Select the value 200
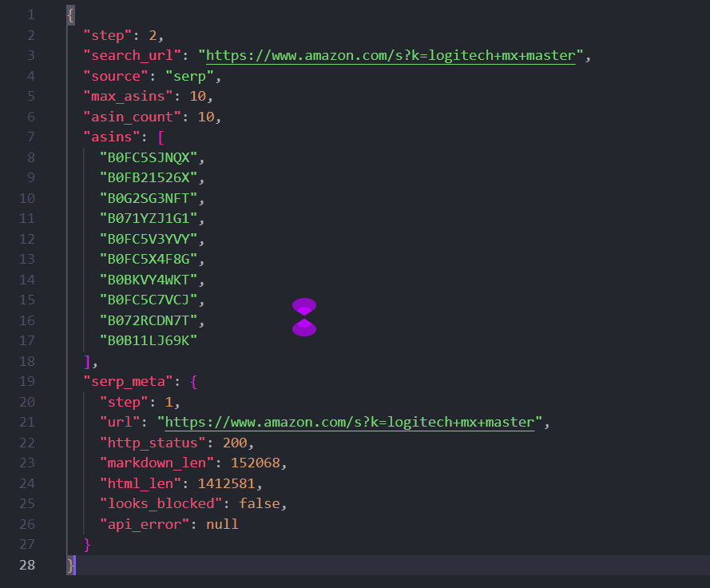Viewport: 710px width, 588px height. (235, 443)
